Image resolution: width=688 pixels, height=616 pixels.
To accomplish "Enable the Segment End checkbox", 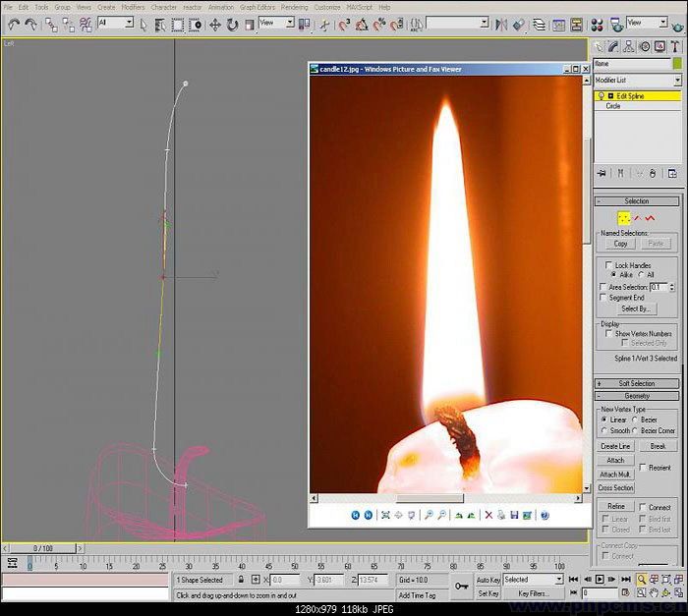I will (x=602, y=298).
